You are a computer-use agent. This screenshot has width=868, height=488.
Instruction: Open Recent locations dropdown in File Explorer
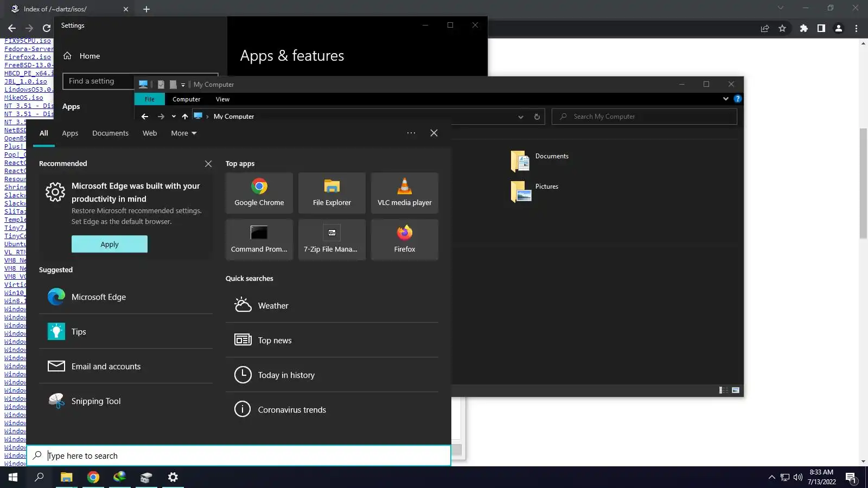coord(174,117)
